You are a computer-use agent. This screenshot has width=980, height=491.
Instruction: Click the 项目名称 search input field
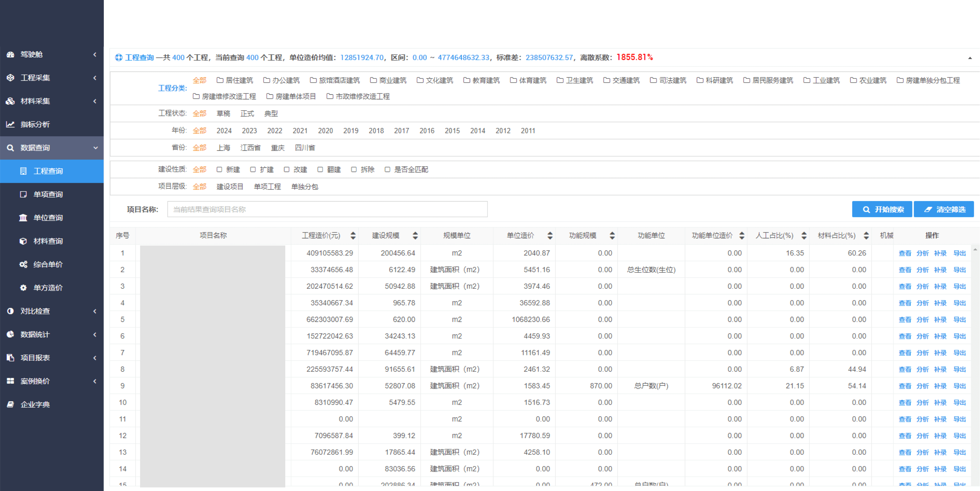(x=327, y=209)
